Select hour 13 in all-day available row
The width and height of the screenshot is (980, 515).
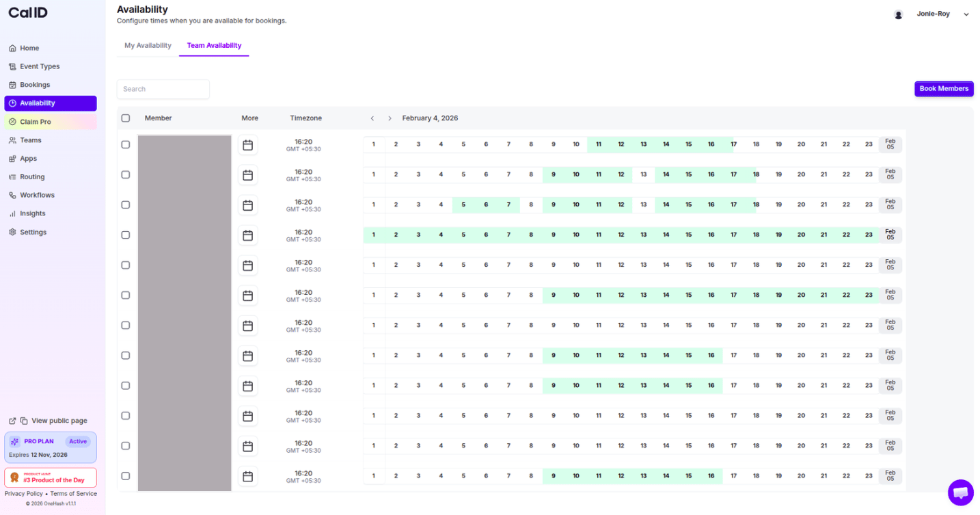pos(644,235)
